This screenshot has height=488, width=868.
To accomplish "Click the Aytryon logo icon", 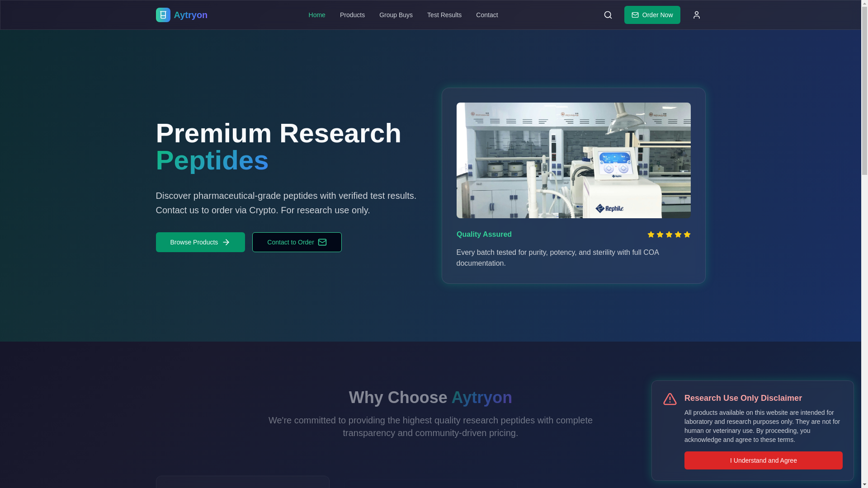I will pos(163,15).
